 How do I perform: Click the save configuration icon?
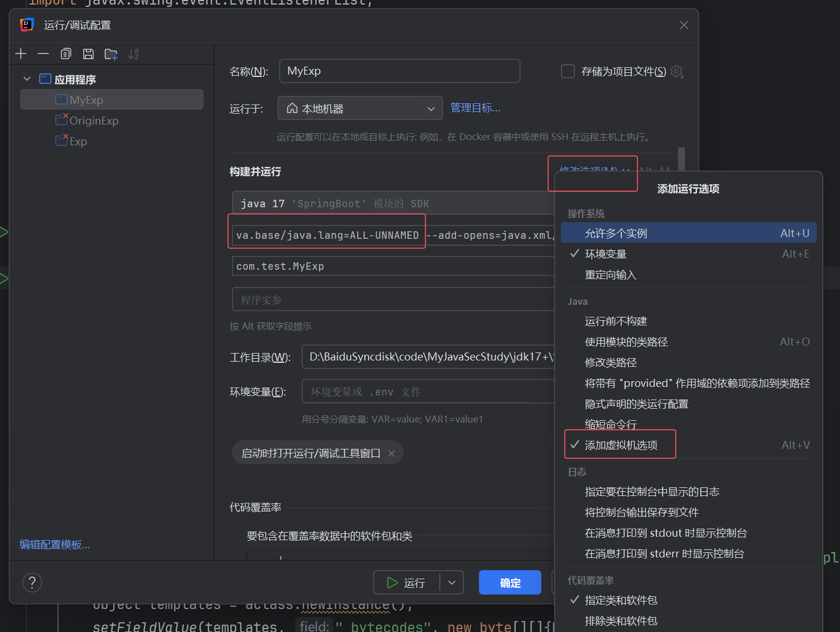(x=88, y=54)
